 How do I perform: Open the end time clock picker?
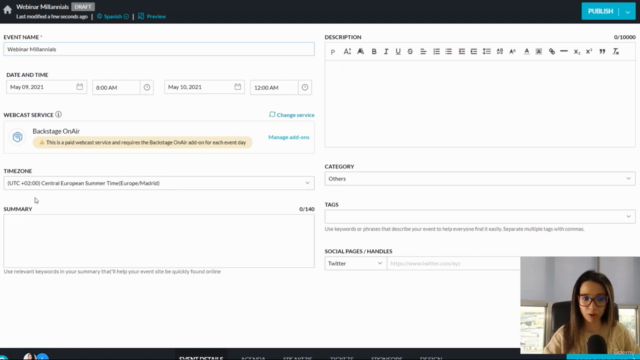pyautogui.click(x=305, y=87)
